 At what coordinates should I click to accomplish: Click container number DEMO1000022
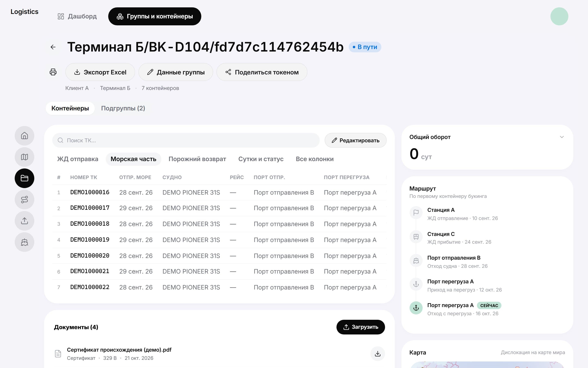[x=90, y=287]
